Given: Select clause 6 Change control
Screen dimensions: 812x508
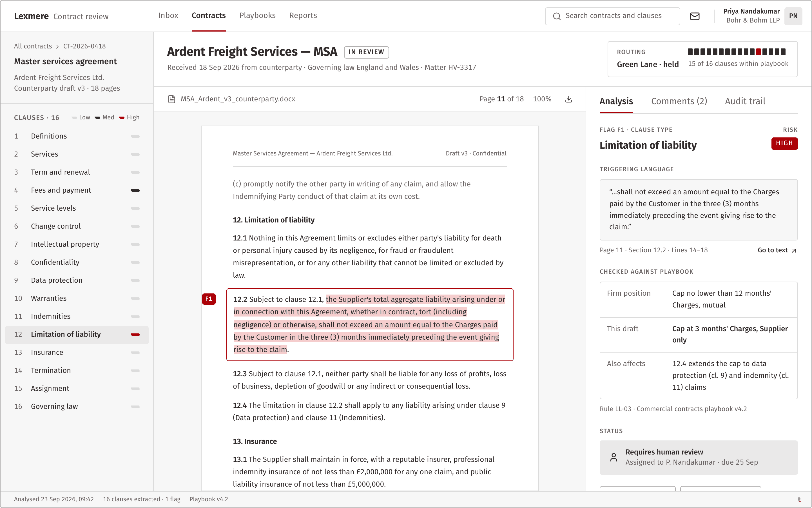Looking at the screenshot, I should pos(77,226).
